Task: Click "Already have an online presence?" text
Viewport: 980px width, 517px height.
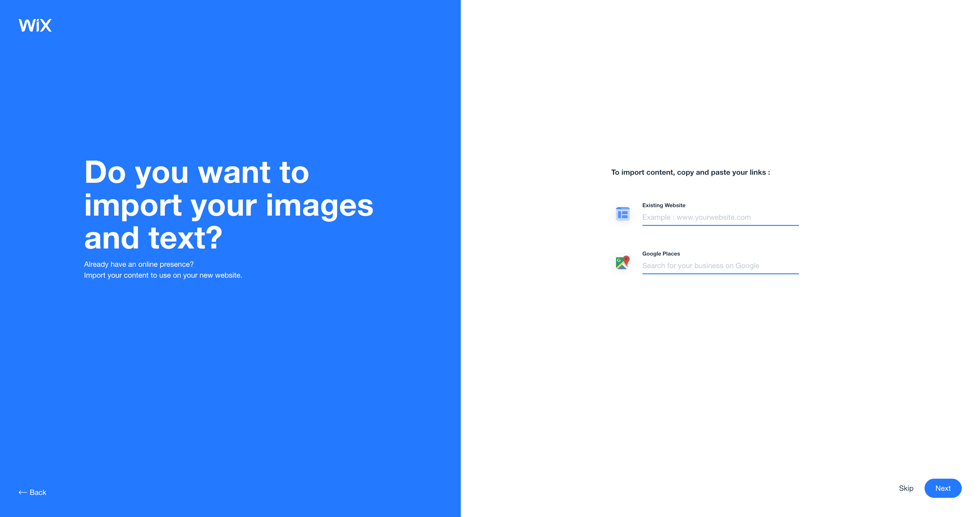Action: click(139, 264)
